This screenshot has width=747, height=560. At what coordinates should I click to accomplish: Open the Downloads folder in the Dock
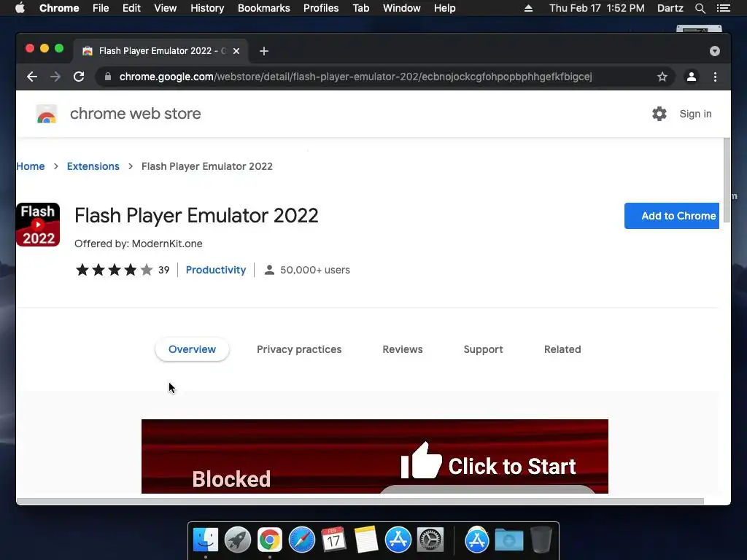tap(508, 540)
